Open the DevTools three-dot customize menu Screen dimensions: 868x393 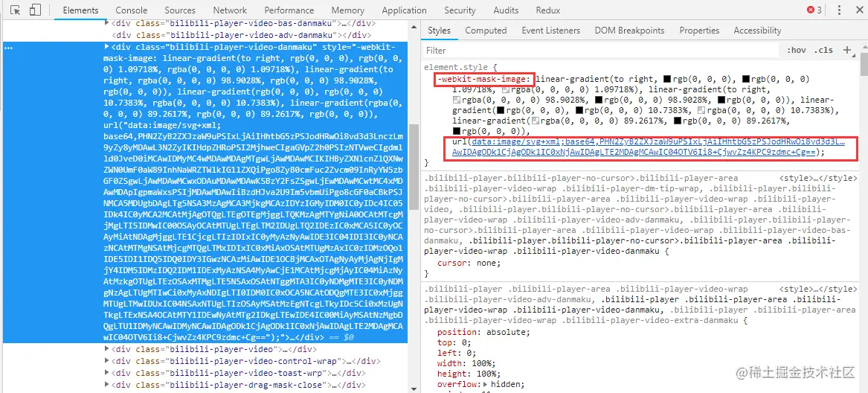coord(839,10)
